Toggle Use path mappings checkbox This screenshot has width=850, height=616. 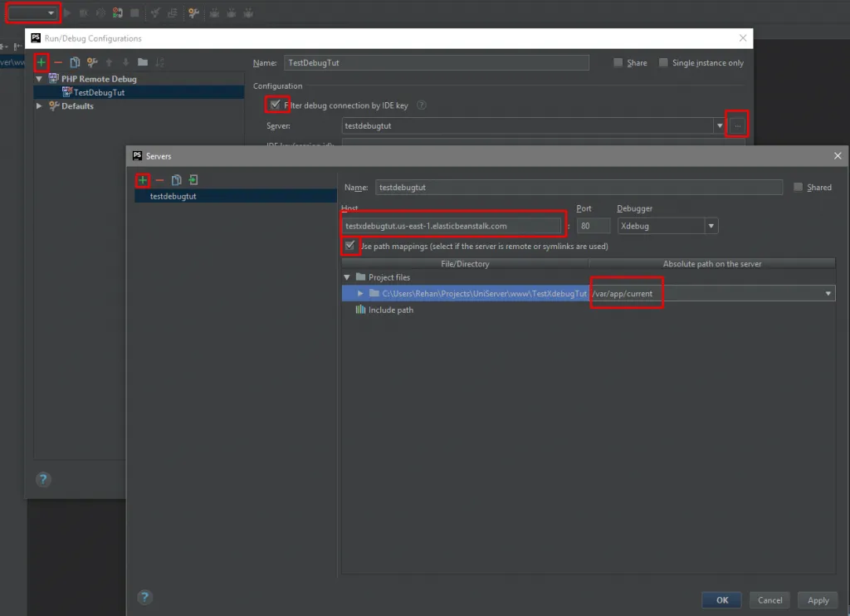(x=350, y=246)
